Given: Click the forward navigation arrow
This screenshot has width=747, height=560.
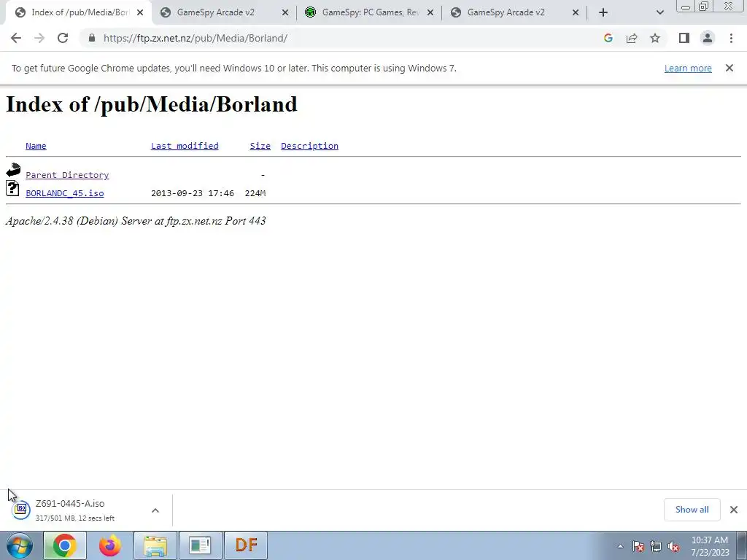Looking at the screenshot, I should pos(39,38).
